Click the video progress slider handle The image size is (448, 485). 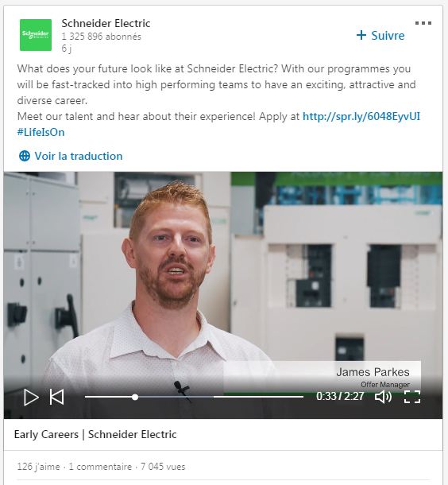coord(135,397)
